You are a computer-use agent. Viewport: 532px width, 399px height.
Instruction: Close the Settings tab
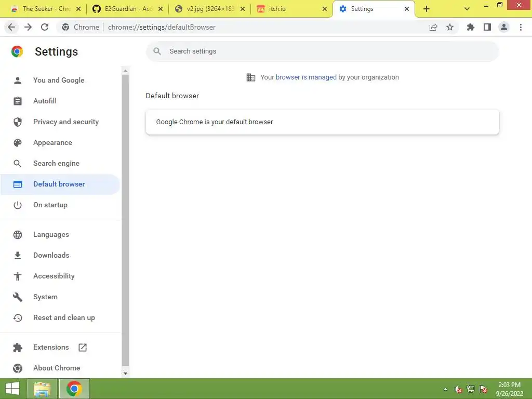[x=407, y=9]
